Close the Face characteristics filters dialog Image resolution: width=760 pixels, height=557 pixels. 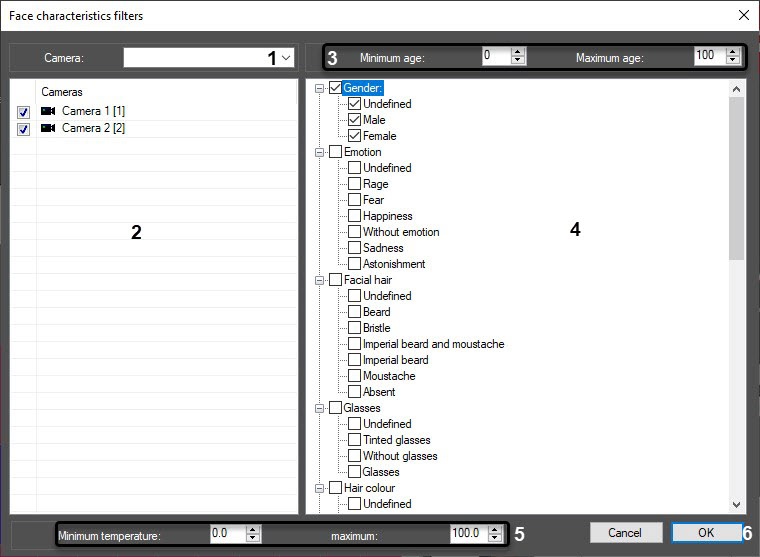click(x=744, y=15)
